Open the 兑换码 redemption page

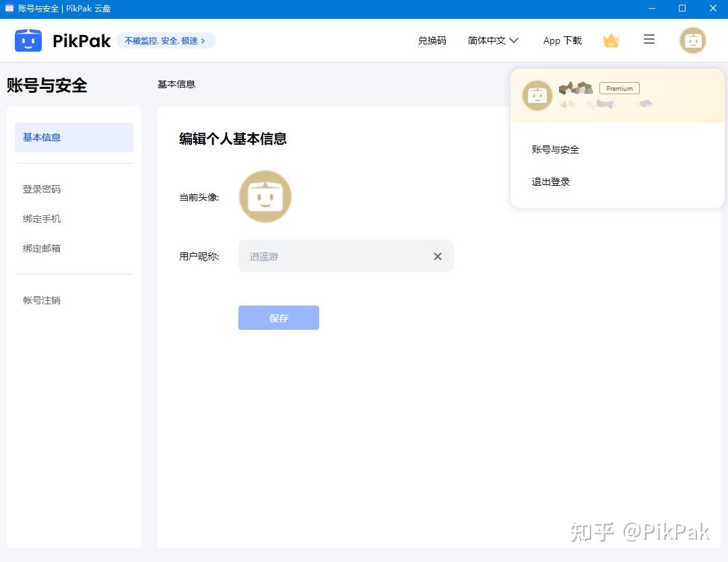[432, 40]
